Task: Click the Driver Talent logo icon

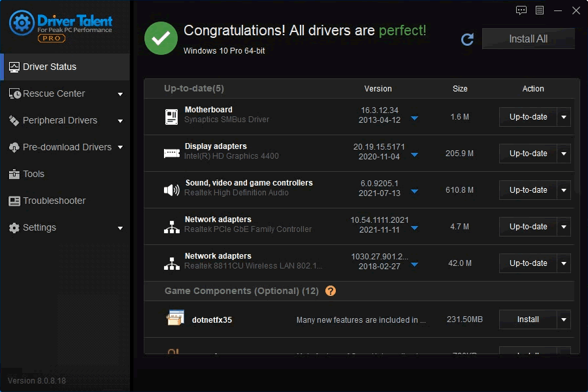Action: [x=22, y=23]
